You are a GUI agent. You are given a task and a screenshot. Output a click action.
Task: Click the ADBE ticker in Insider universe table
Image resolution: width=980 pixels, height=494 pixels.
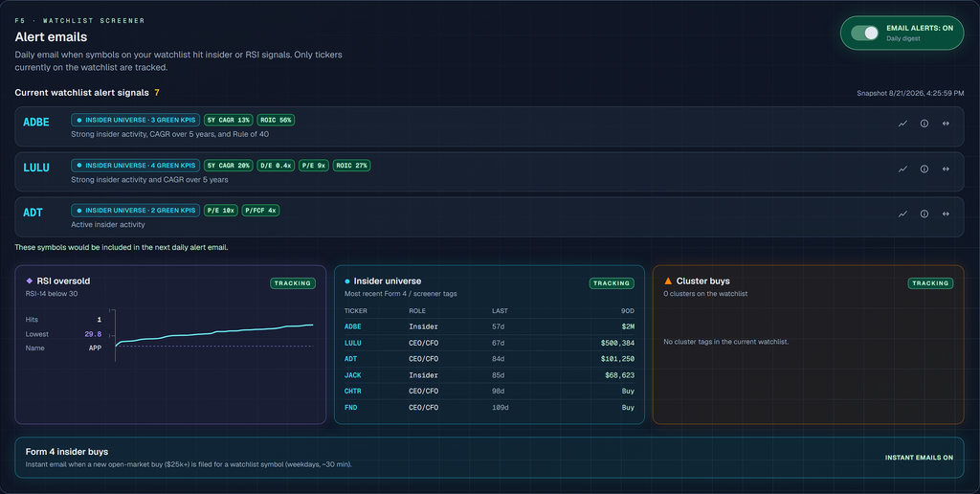coord(352,326)
